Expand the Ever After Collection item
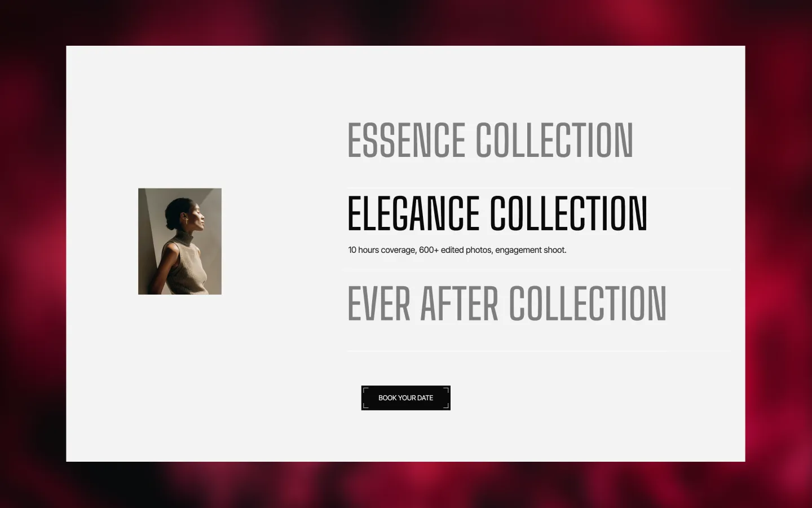The height and width of the screenshot is (508, 812). coord(507,304)
